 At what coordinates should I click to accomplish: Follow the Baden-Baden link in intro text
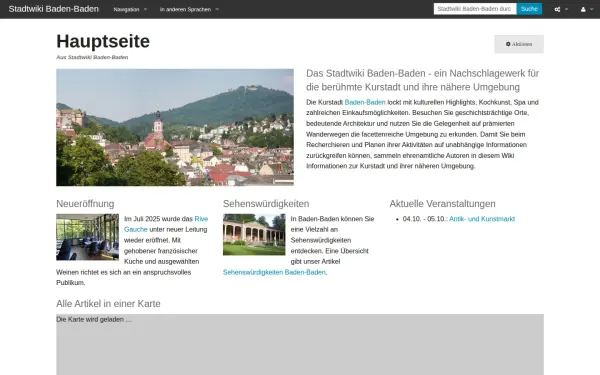pos(365,102)
